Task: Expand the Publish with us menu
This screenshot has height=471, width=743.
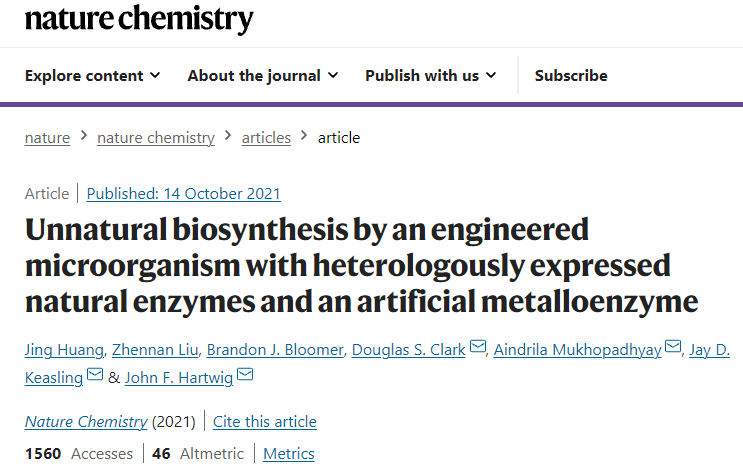Action: click(431, 76)
